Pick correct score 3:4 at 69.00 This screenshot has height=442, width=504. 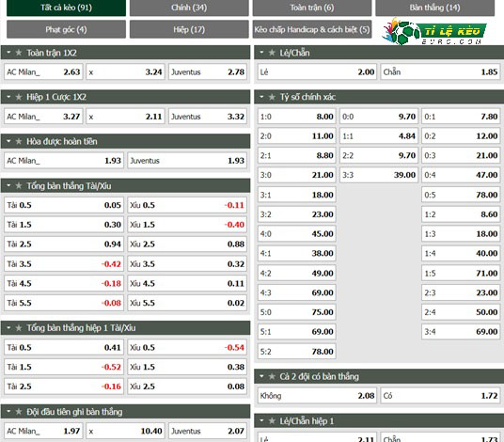click(461, 331)
